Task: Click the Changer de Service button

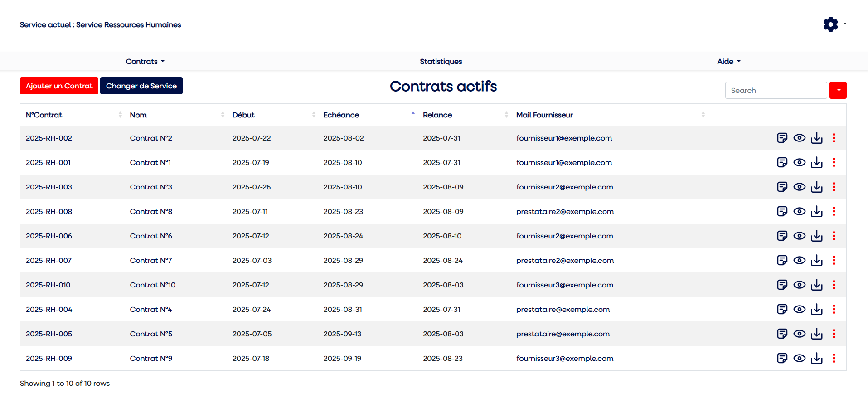Action: pos(141,86)
